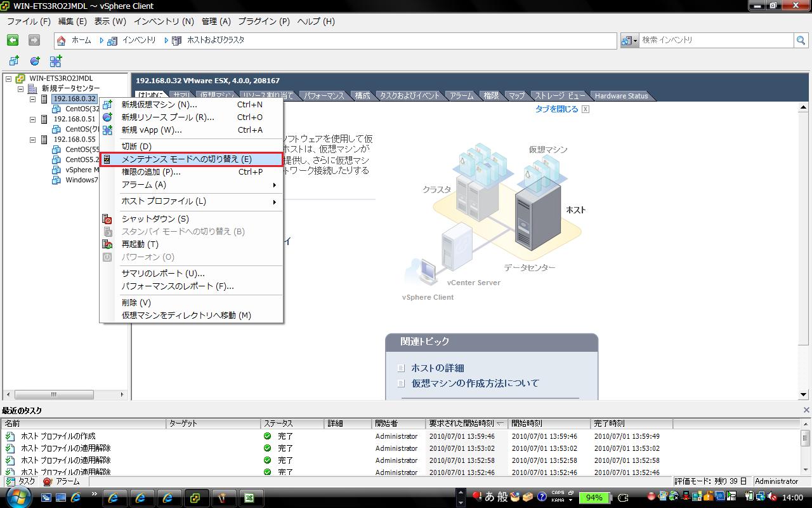Switch to the ストレージ ビュー tab
The image size is (812, 508).
559,96
